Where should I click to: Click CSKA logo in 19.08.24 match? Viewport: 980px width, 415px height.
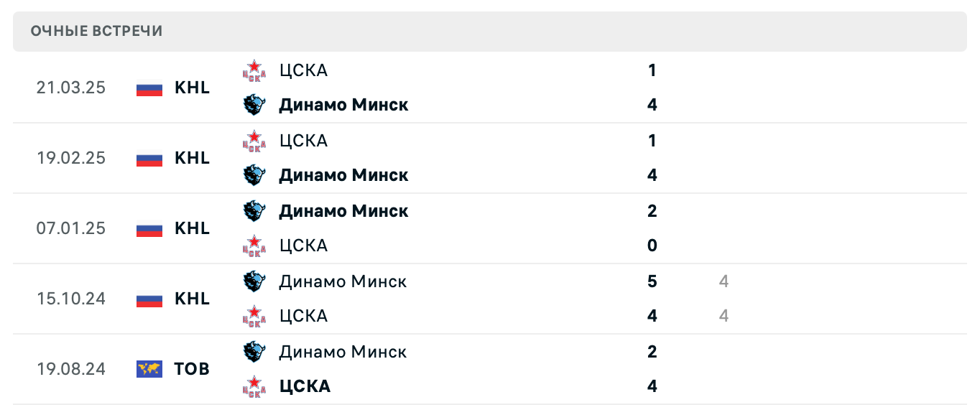tap(254, 386)
